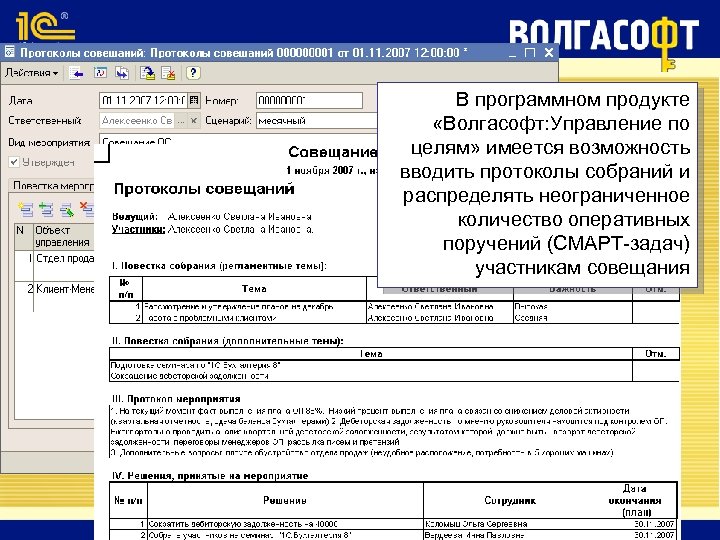Click the edit row pencil icon
This screenshot has height=540, width=720.
tap(67, 209)
